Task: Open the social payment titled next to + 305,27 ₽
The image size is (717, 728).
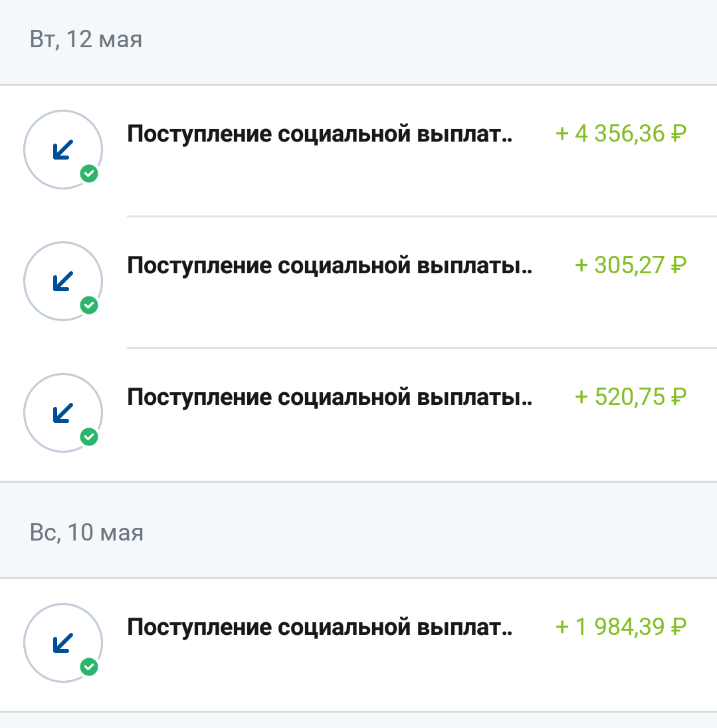Action: pyautogui.click(x=330, y=266)
